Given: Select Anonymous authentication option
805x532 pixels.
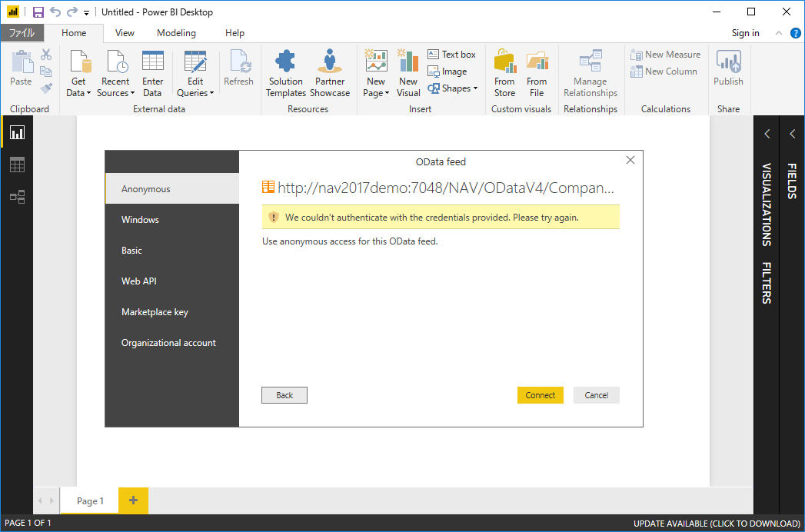Looking at the screenshot, I should [x=172, y=189].
